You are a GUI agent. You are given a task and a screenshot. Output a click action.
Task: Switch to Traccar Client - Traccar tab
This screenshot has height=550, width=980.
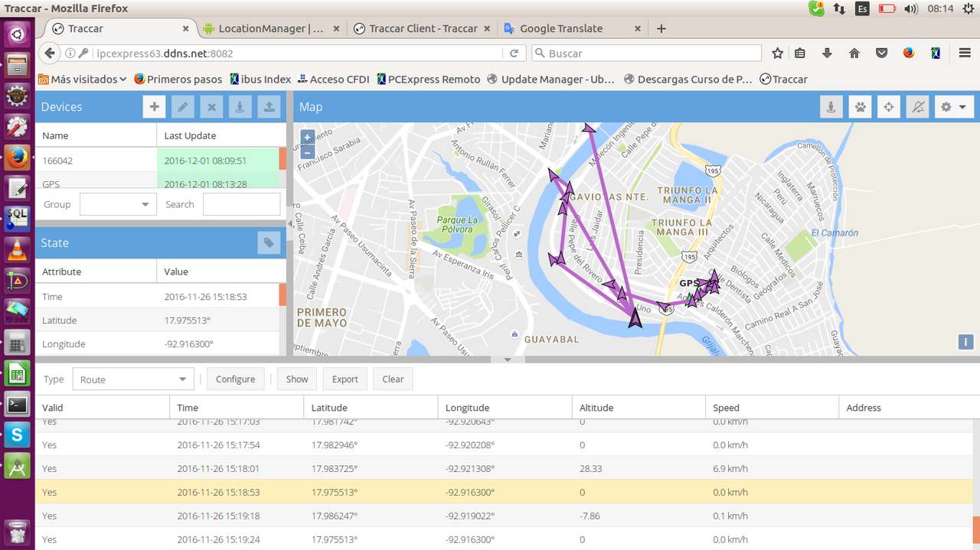click(423, 28)
